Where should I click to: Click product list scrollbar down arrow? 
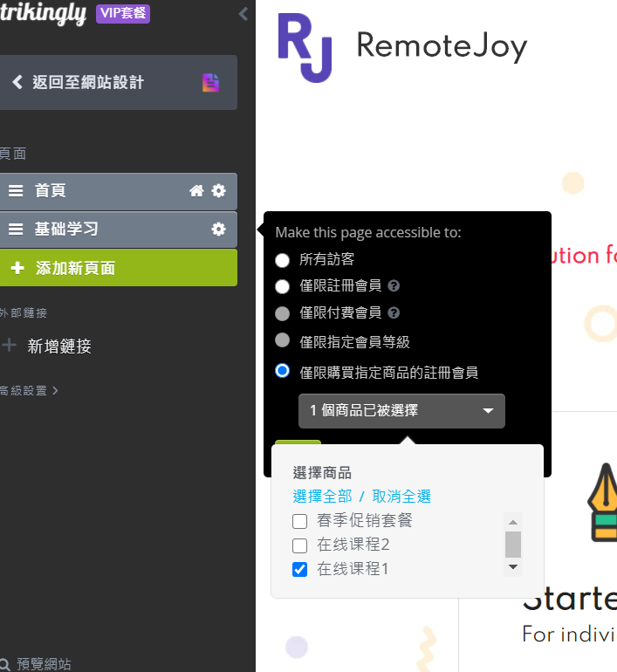pyautogui.click(x=513, y=566)
